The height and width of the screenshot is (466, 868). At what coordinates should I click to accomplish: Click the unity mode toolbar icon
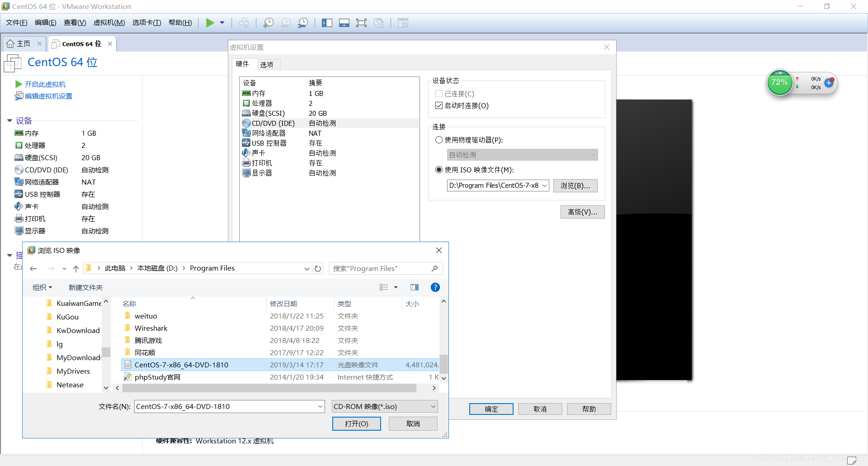(379, 23)
